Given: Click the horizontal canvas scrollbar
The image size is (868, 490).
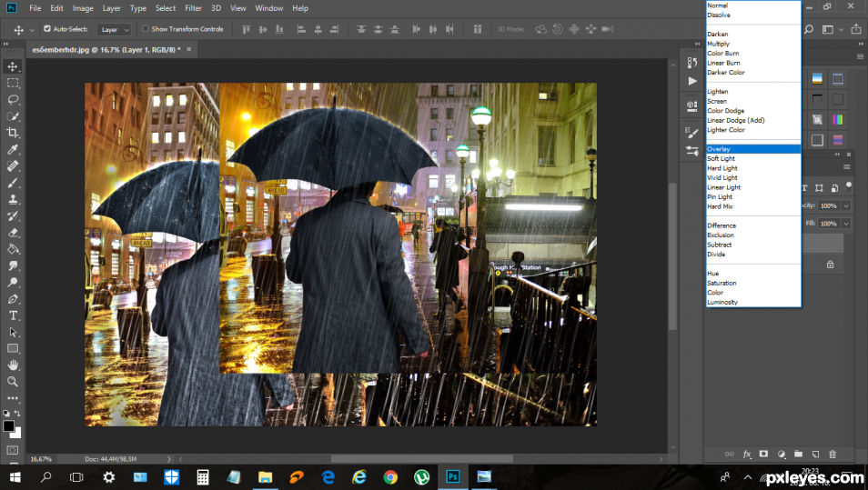Looking at the screenshot, I should (x=422, y=459).
